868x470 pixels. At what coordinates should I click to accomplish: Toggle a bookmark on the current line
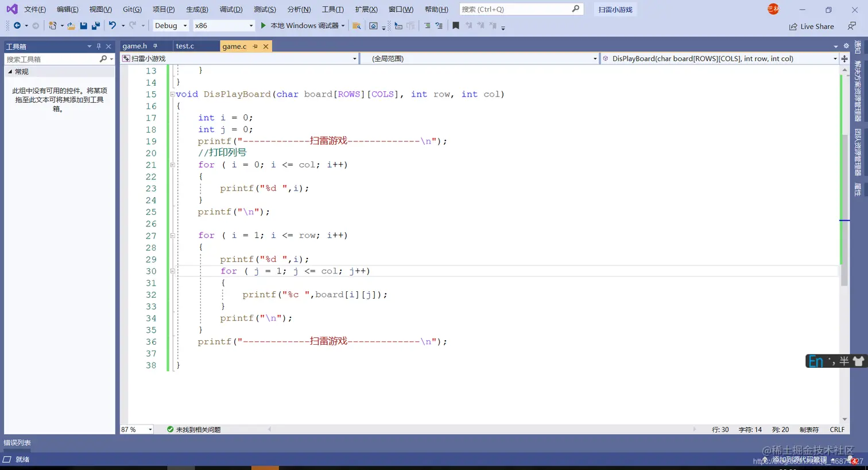click(x=456, y=26)
